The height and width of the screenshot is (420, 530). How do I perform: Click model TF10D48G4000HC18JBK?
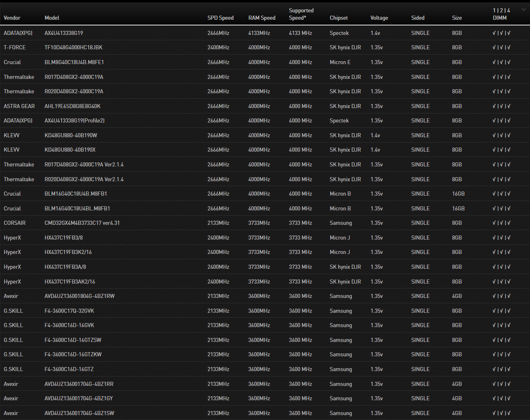(x=74, y=47)
